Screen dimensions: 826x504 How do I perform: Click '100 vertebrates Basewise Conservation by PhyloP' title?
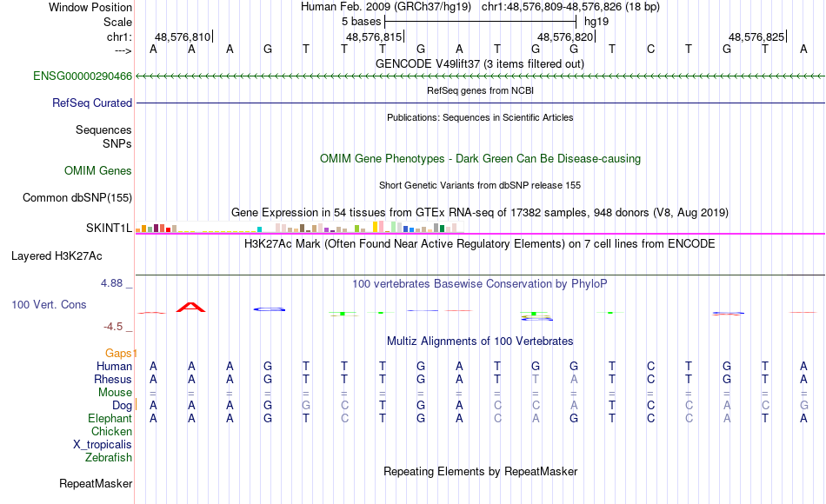(x=480, y=284)
